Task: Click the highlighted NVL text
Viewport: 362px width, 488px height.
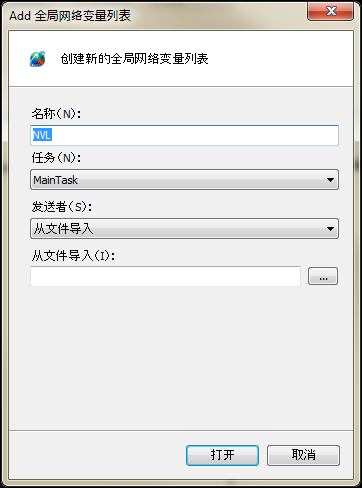Action: [42, 135]
